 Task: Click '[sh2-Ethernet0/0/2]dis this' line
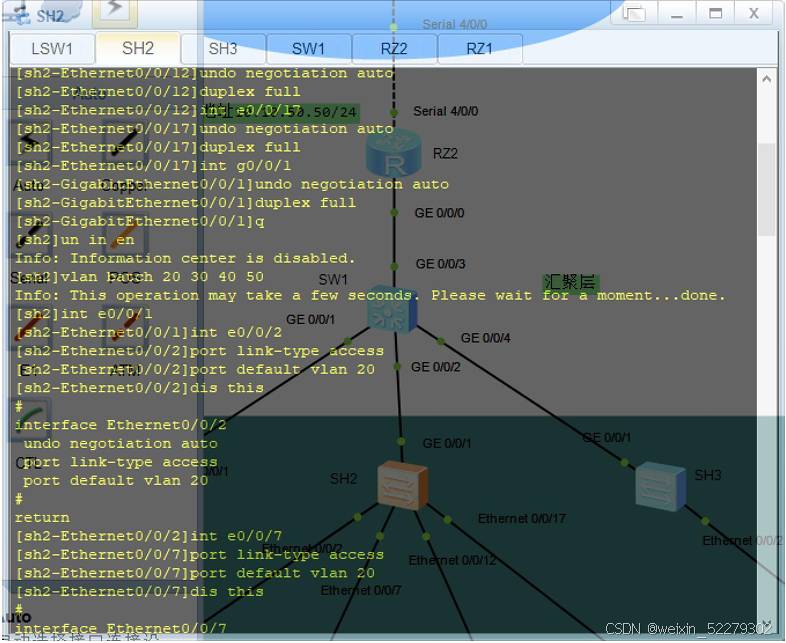pos(140,388)
